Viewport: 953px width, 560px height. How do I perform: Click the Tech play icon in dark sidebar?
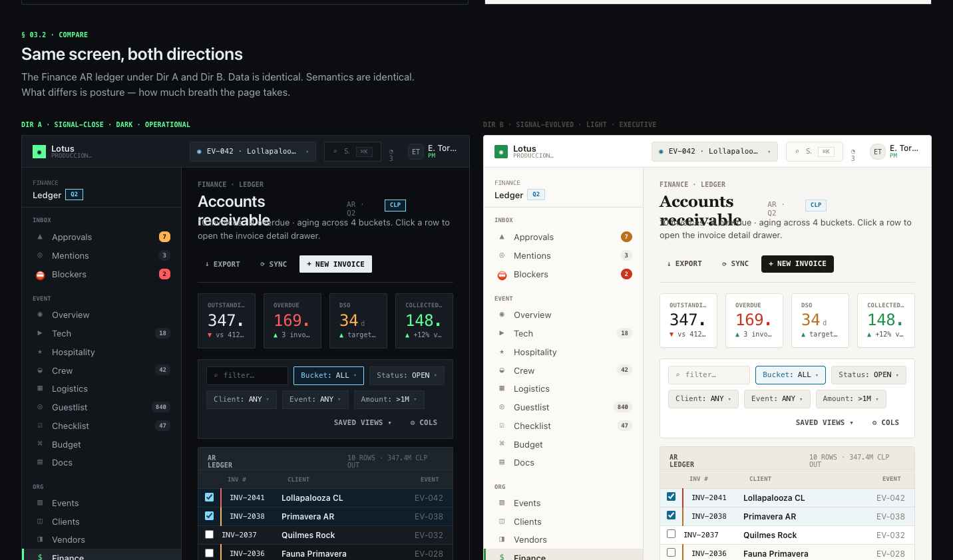[x=40, y=333]
